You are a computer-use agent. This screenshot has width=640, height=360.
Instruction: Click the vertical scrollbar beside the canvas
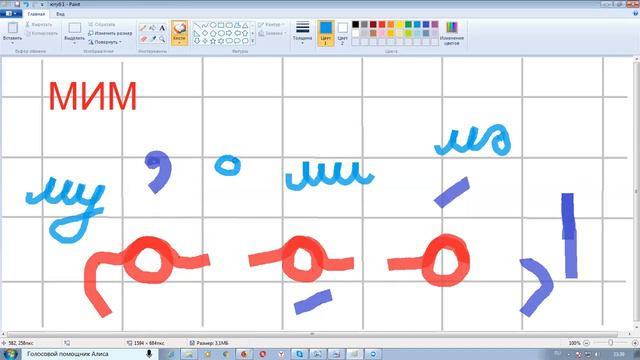click(x=636, y=191)
